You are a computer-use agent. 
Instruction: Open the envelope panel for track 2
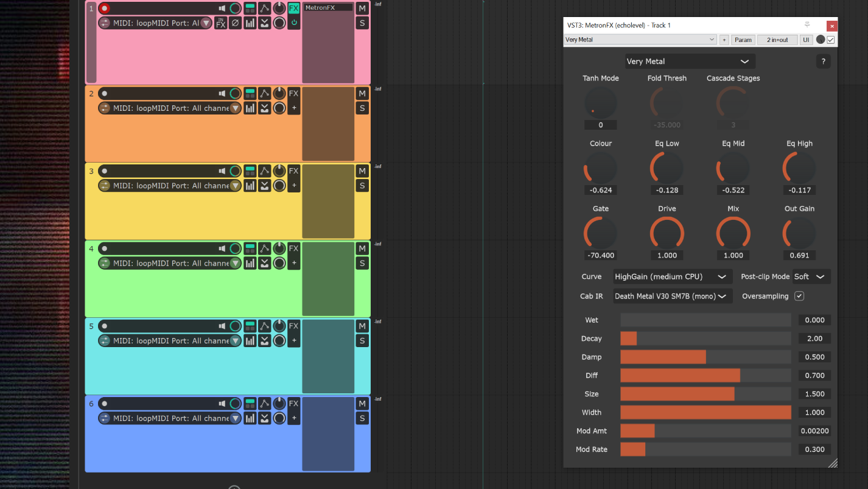tap(265, 94)
